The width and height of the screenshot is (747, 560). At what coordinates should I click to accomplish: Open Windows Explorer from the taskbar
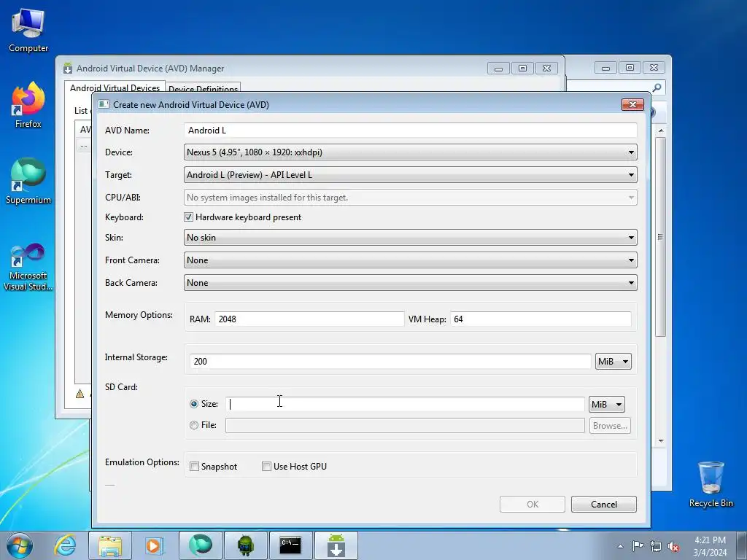tap(110, 545)
